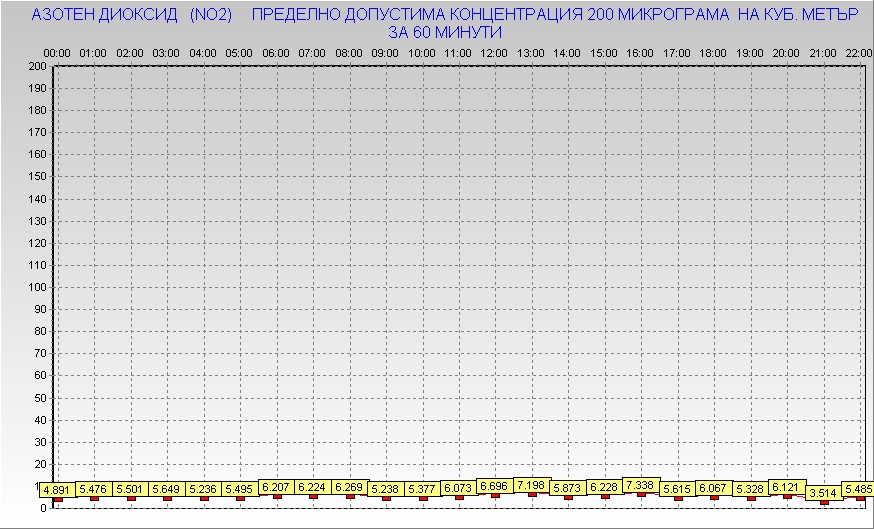The width and height of the screenshot is (874, 529).
Task: Select the lowest 3.514 value label
Action: point(823,493)
